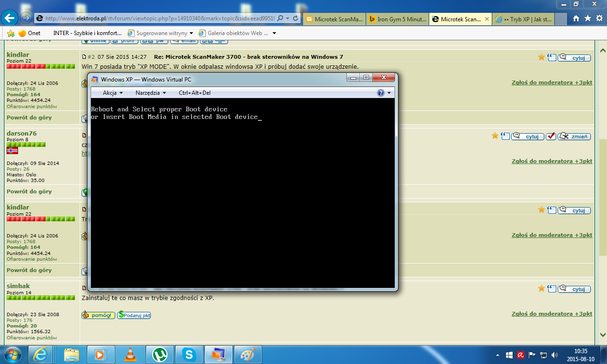607x364 pixels.
Task: Open Internet Explorer from the taskbar
Action: click(40, 355)
